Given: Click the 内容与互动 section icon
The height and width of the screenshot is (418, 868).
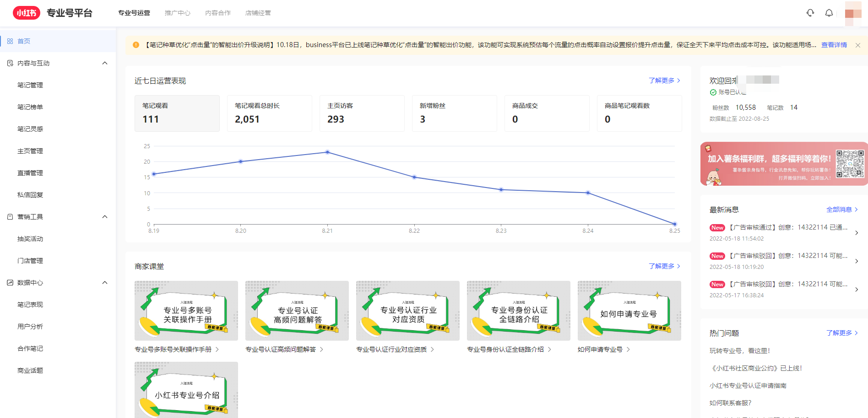Looking at the screenshot, I should tap(10, 63).
